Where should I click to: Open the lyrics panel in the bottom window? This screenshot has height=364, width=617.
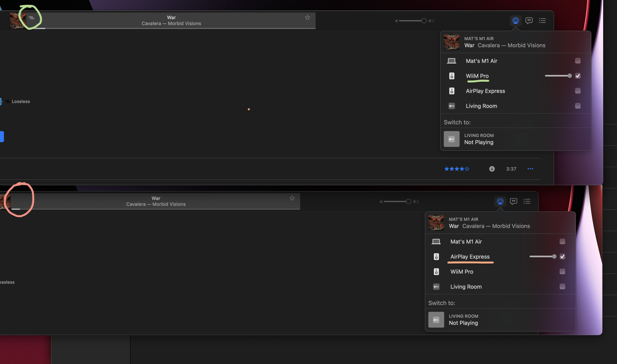pos(513,201)
